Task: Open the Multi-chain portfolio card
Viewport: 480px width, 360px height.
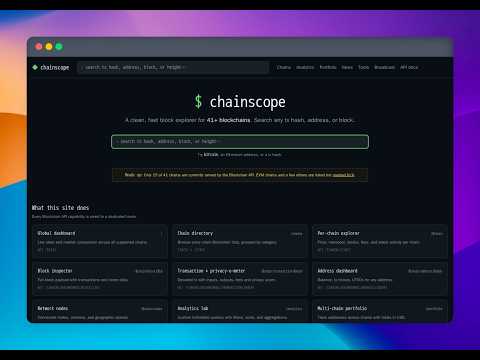Action: 380,311
